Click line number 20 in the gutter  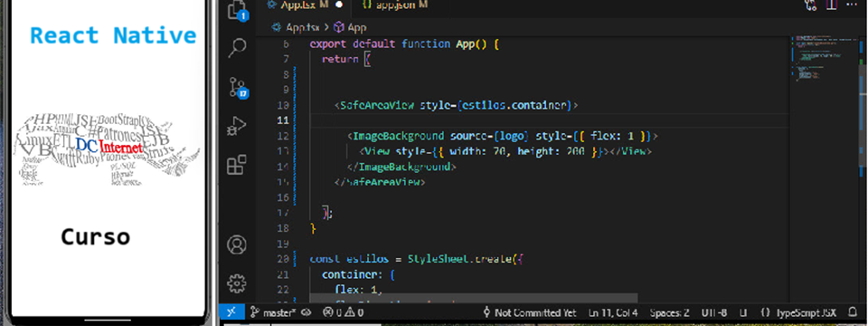pyautogui.click(x=282, y=259)
